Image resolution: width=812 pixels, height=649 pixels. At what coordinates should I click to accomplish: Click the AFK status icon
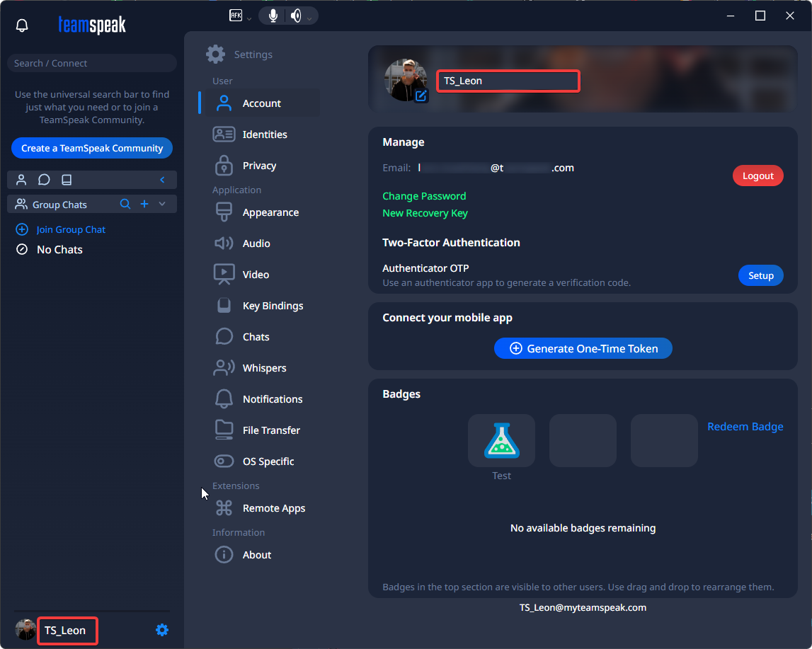[236, 16]
